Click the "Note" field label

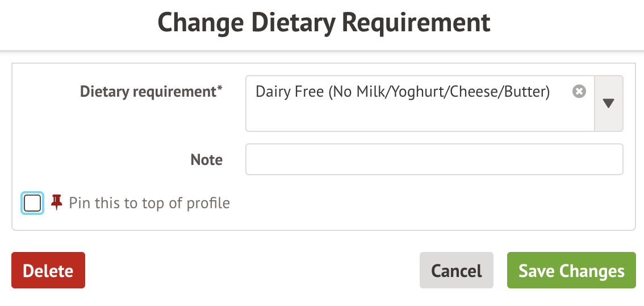coord(206,160)
